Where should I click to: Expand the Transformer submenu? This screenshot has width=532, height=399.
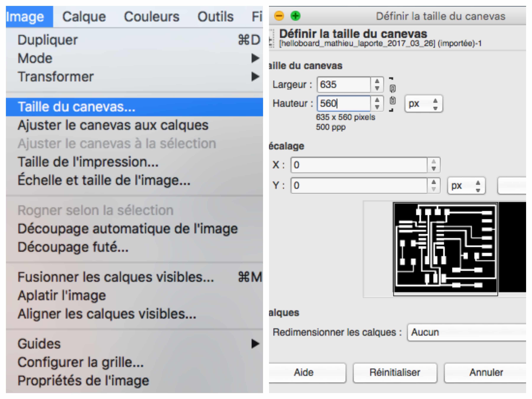134,77
